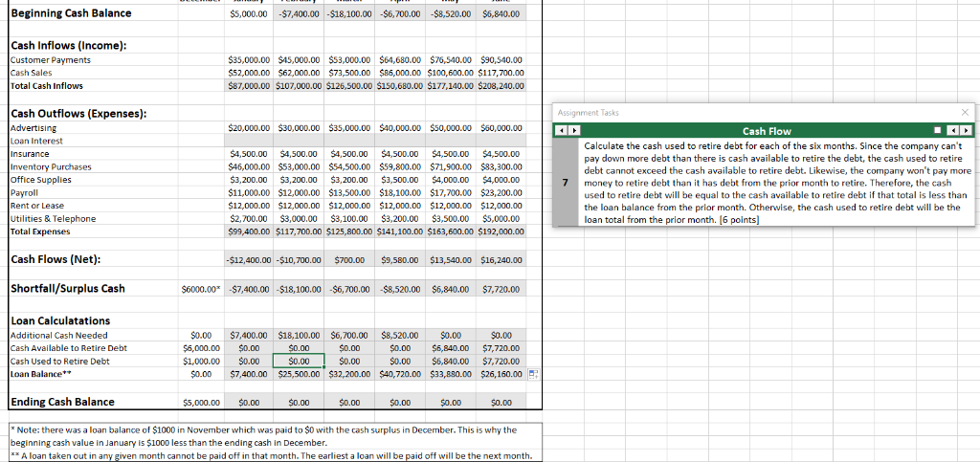The width and height of the screenshot is (980, 462).
Task: Select Loan Balance value $26,160.00
Action: (501, 375)
